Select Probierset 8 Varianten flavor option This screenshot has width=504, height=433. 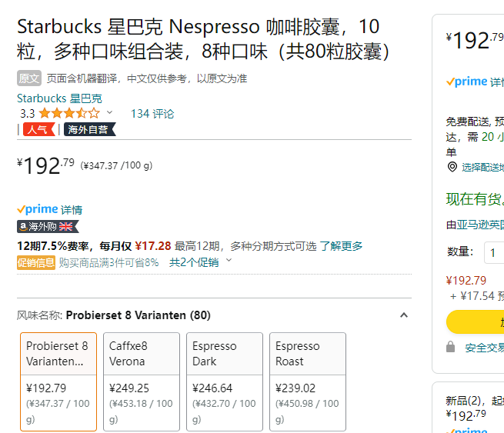(58, 381)
